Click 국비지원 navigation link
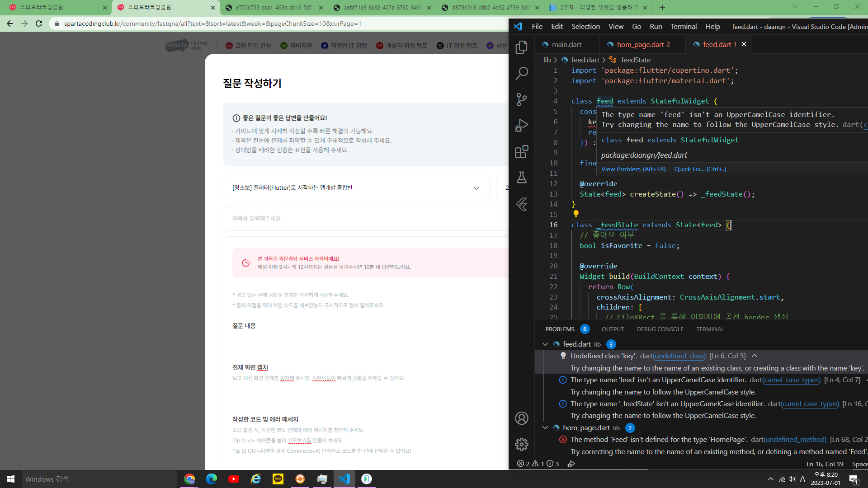This screenshot has height=488, width=868. [x=296, y=46]
